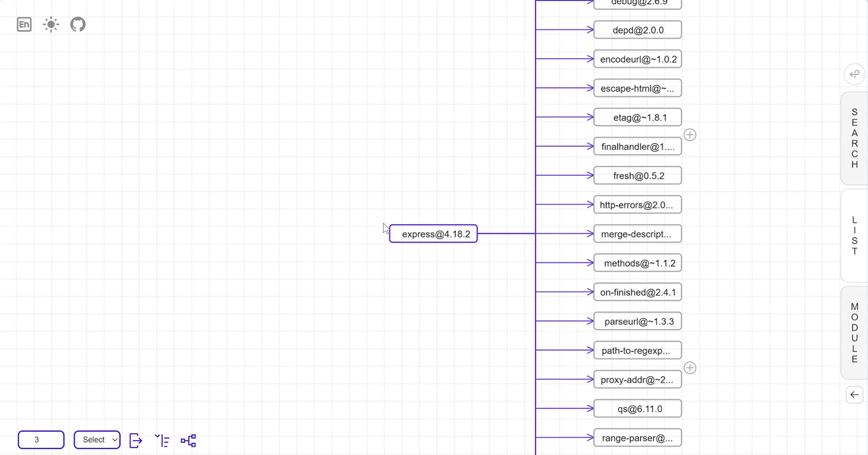868x455 pixels.
Task: Switch language with the En icon
Action: point(24,25)
